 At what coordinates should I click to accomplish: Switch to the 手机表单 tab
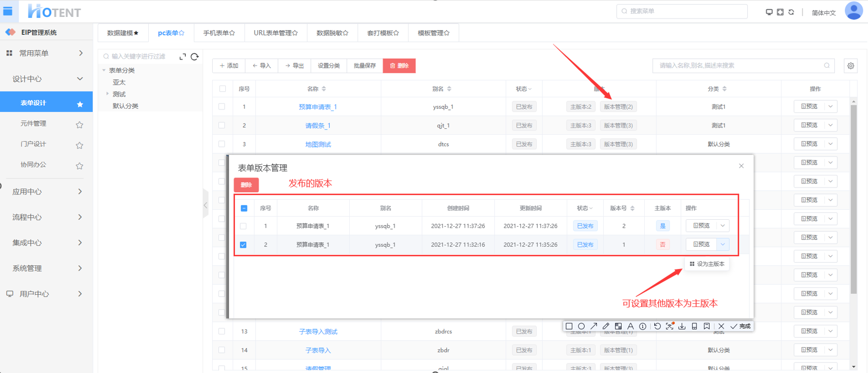[x=218, y=33]
